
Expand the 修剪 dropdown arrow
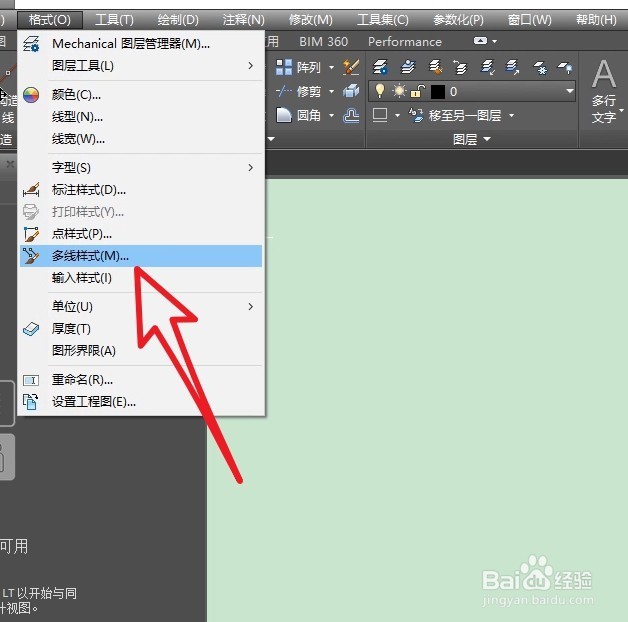click(331, 92)
